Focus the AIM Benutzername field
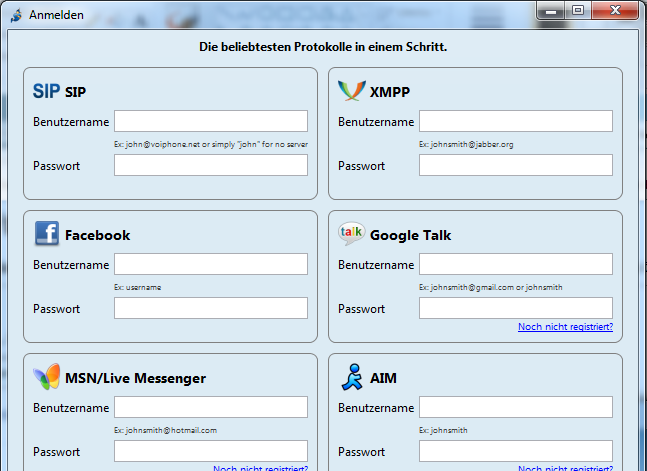The width and height of the screenshot is (647, 471). tap(516, 407)
